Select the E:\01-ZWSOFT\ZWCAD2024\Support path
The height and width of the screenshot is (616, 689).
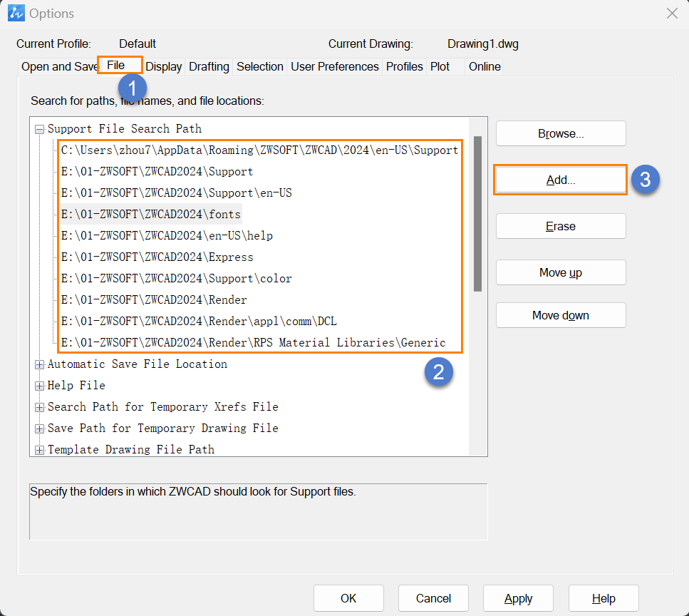tap(157, 172)
